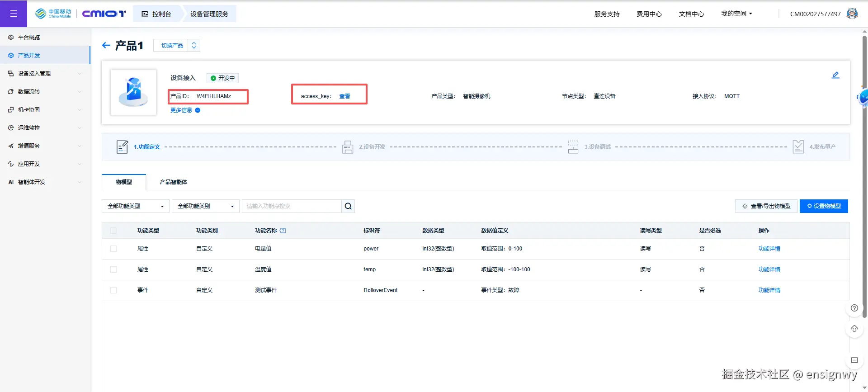Focus the 请输入功能点搜索 search field

(292, 206)
